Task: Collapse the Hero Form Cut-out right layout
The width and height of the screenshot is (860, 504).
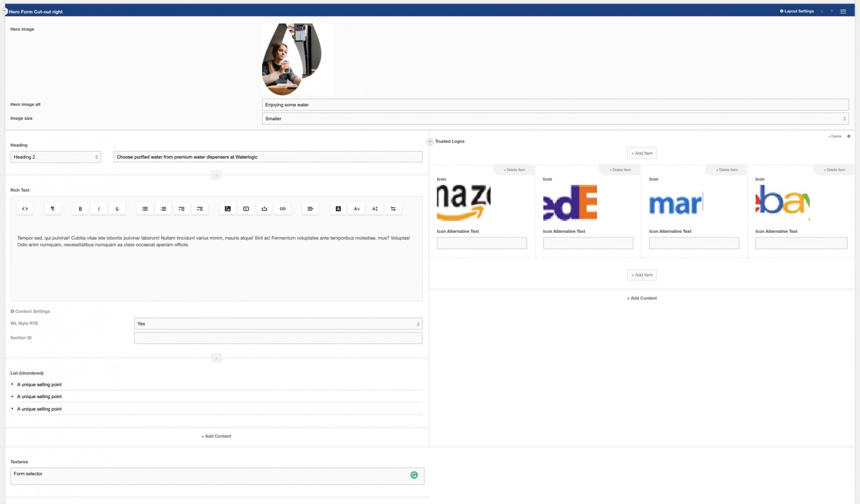Action: [x=4, y=11]
